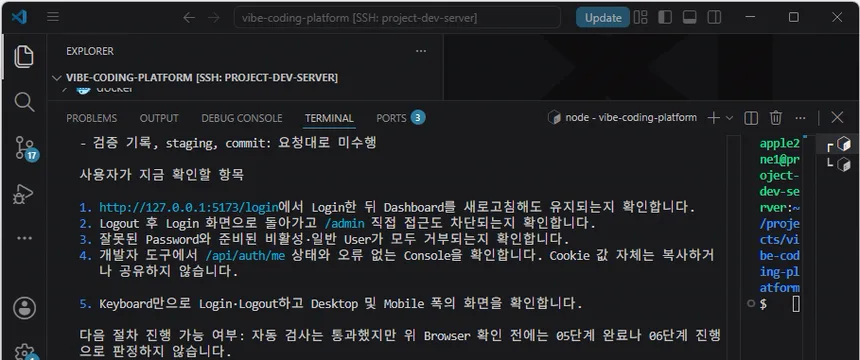Click the Update button
The width and height of the screenshot is (860, 360).
point(603,18)
